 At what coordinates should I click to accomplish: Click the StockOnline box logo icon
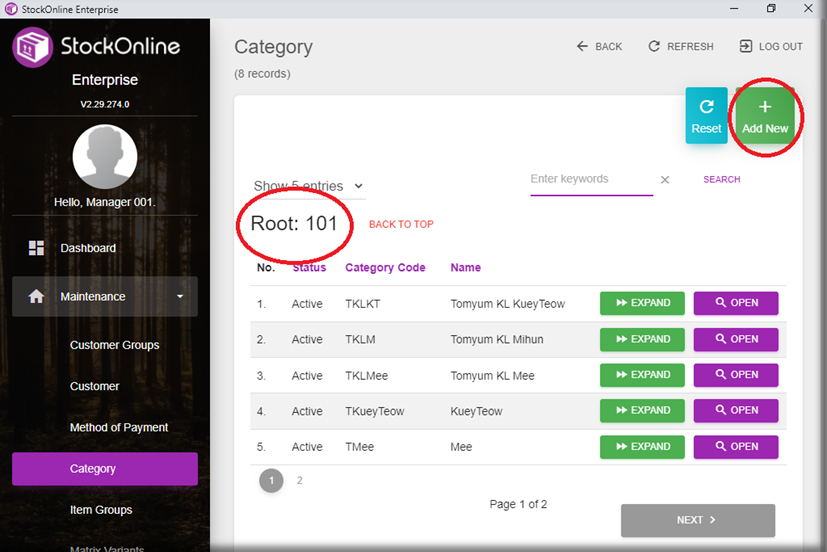click(x=33, y=47)
